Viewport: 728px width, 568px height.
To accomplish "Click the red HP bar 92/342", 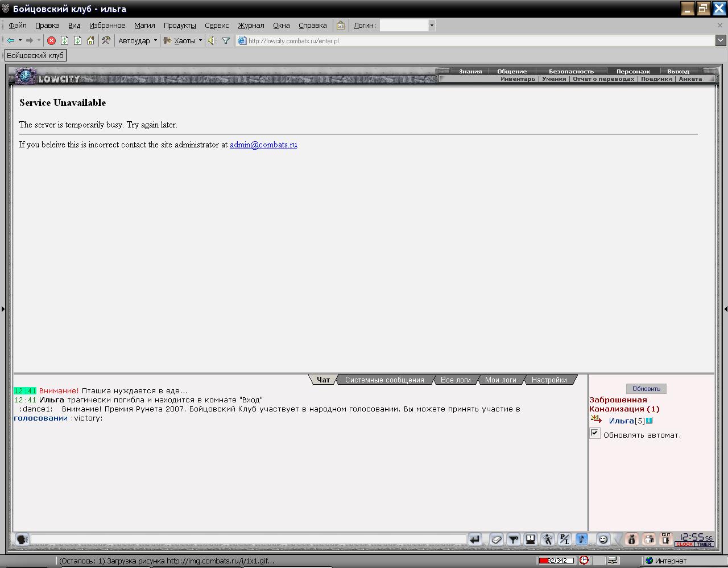I will [557, 561].
